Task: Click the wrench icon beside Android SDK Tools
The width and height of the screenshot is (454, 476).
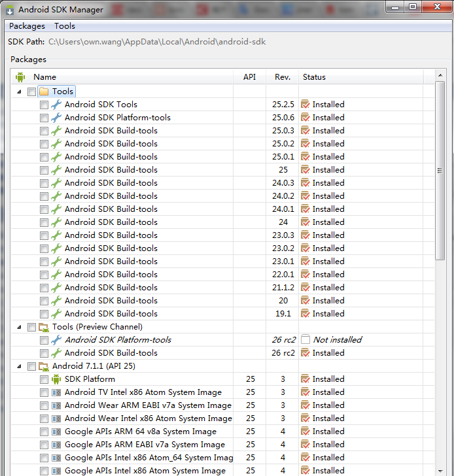Action: [x=56, y=105]
